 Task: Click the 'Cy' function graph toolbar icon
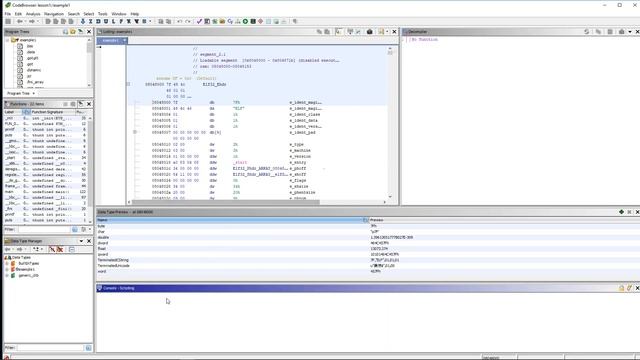[230, 21]
